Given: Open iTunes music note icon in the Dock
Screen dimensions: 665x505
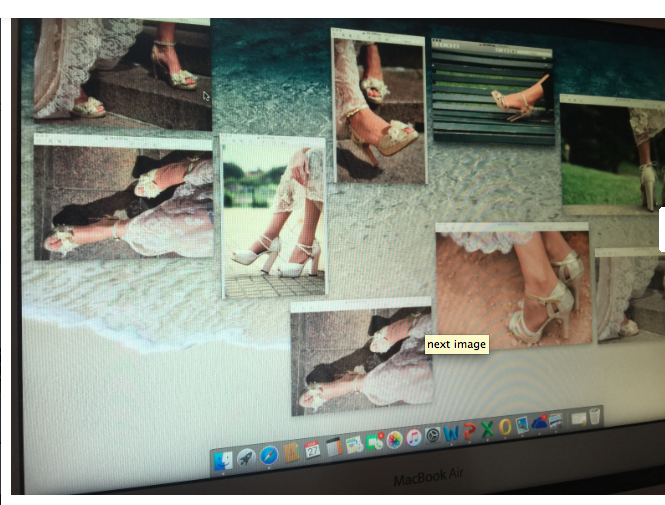Looking at the screenshot, I should pos(414,437).
